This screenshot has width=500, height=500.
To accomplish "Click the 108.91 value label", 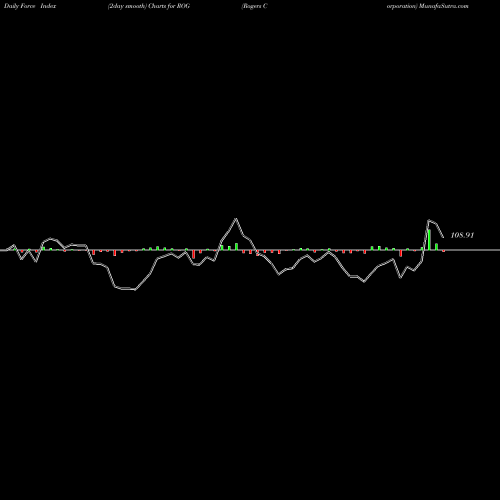I will [x=462, y=235].
